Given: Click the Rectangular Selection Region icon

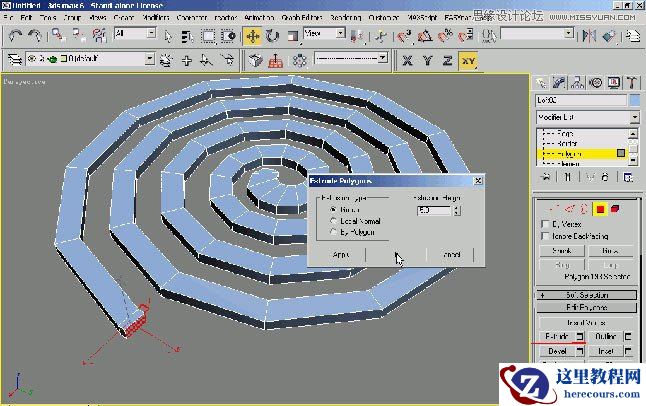Looking at the screenshot, I should 208,36.
